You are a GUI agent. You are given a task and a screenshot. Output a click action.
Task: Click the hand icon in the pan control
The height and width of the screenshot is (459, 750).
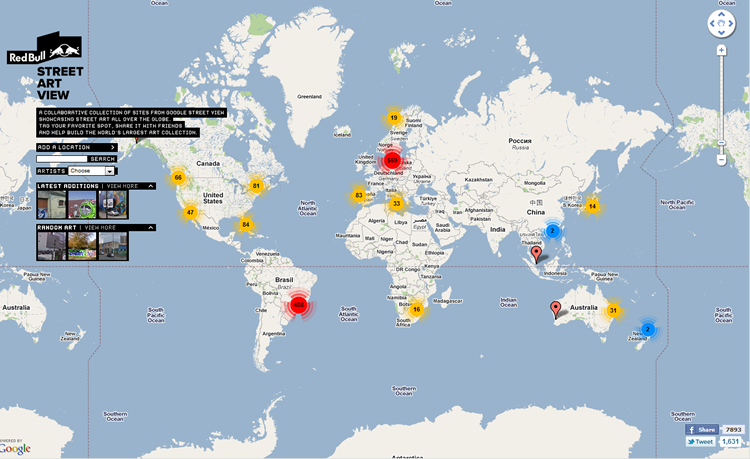point(721,23)
